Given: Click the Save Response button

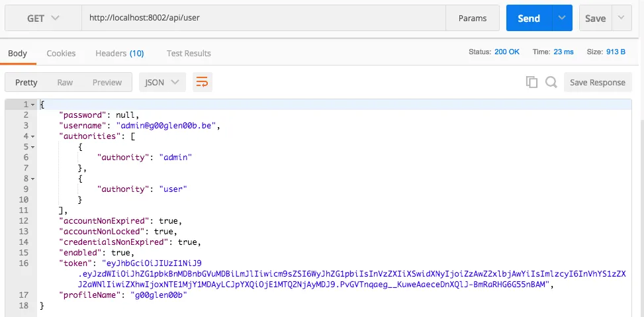Looking at the screenshot, I should (x=597, y=83).
